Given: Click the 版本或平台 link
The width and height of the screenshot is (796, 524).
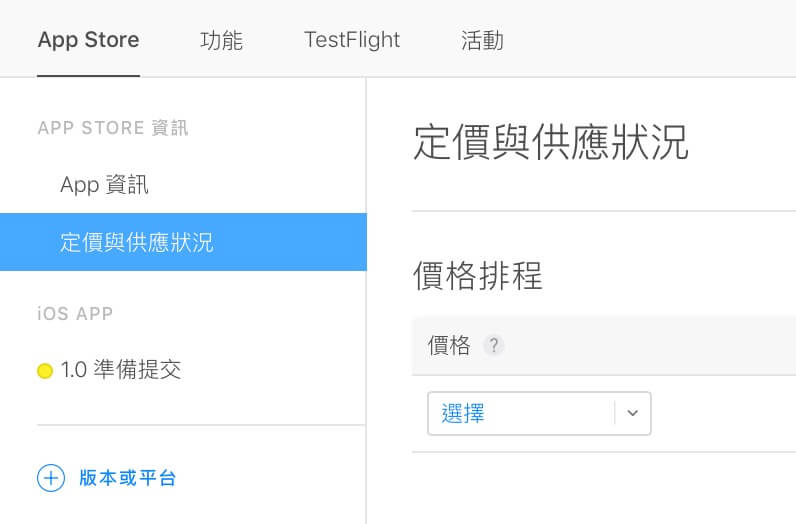Looking at the screenshot, I should coord(127,478).
